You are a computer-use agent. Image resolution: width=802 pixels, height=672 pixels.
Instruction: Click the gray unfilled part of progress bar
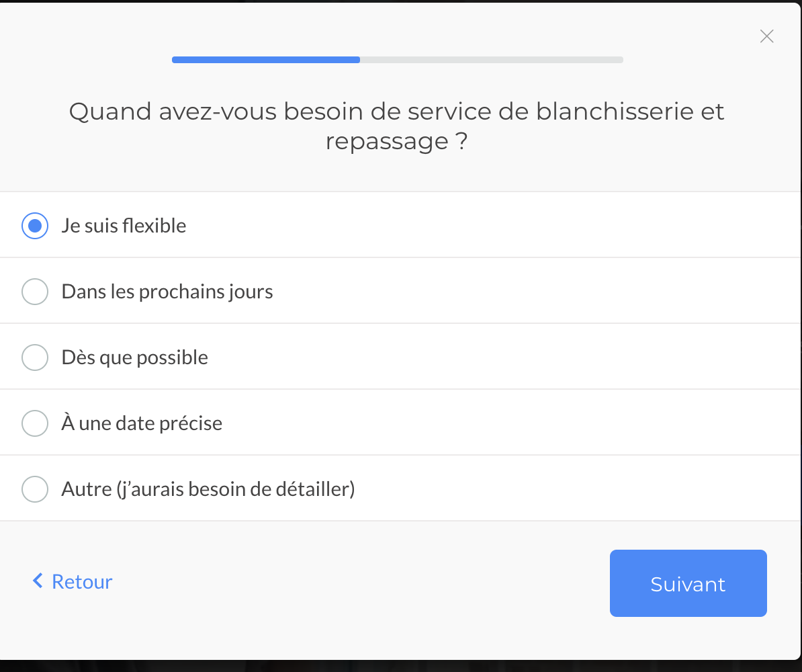[x=492, y=60]
